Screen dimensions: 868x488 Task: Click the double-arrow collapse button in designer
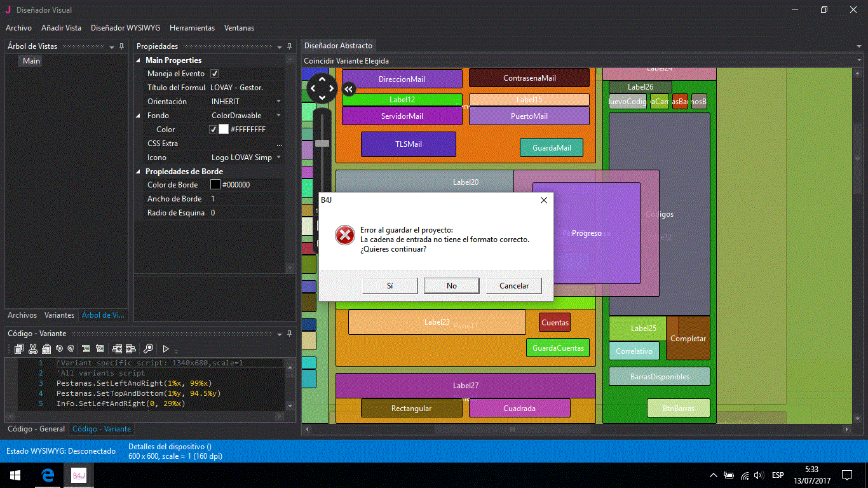click(348, 89)
